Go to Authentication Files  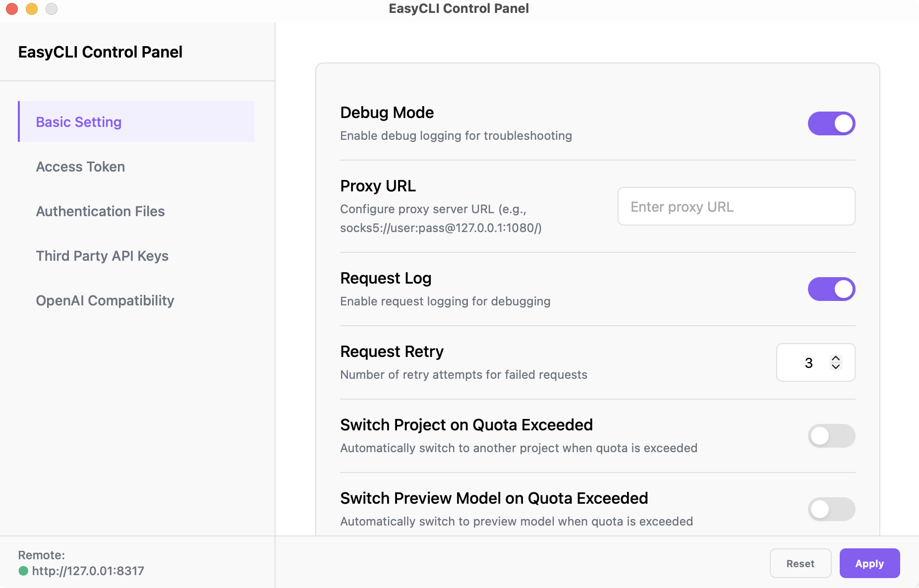(100, 211)
